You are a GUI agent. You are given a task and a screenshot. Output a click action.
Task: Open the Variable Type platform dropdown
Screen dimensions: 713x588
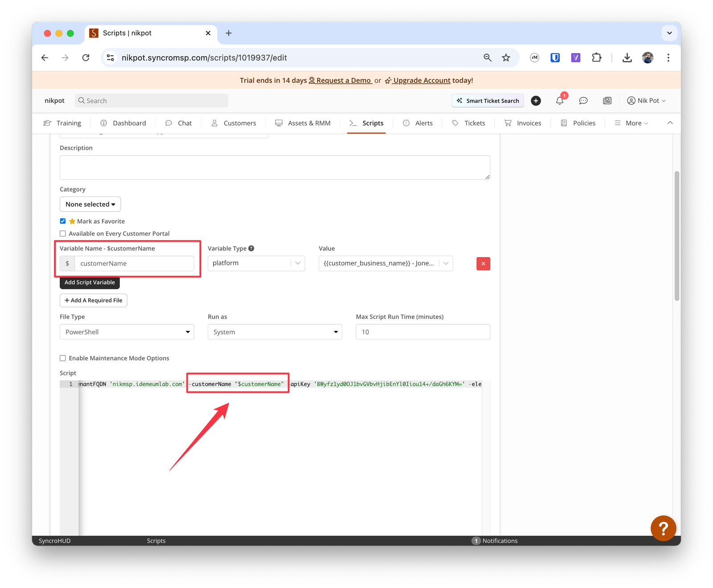(256, 263)
